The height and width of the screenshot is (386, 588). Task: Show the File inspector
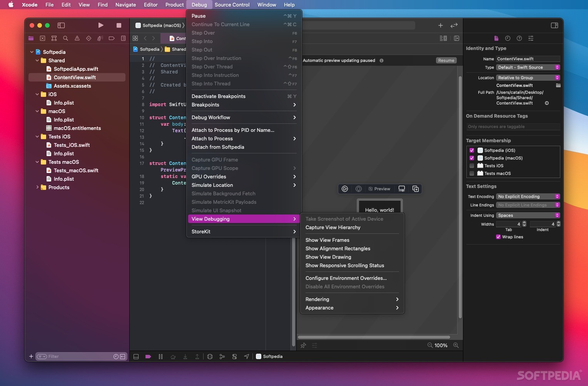(496, 38)
